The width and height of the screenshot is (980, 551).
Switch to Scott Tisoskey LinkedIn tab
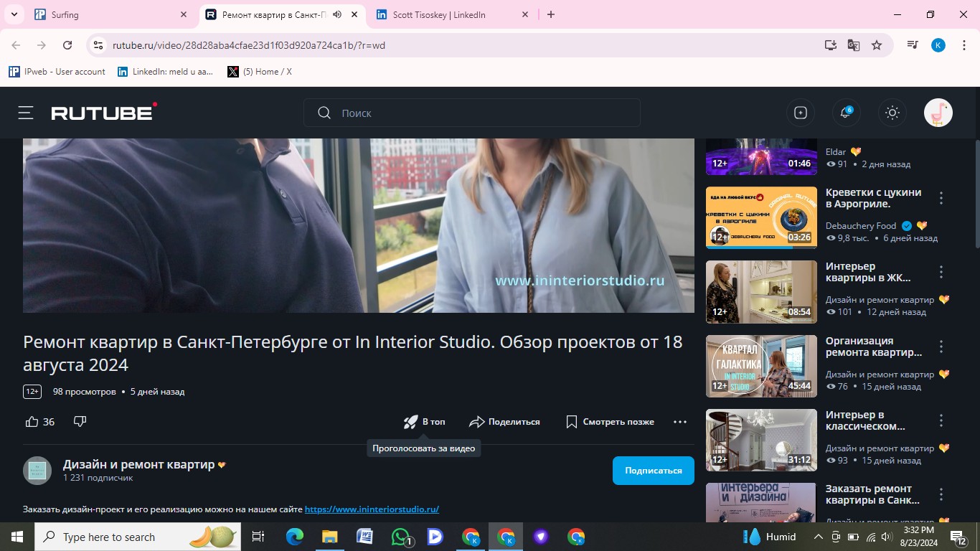(x=452, y=14)
